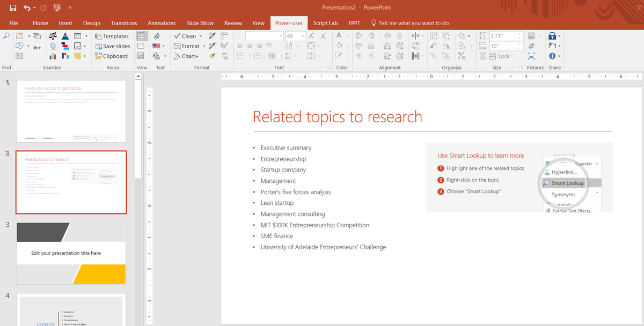Click the blue padlock icon in Share
Image resolution: width=644 pixels, height=326 pixels.
552,36
